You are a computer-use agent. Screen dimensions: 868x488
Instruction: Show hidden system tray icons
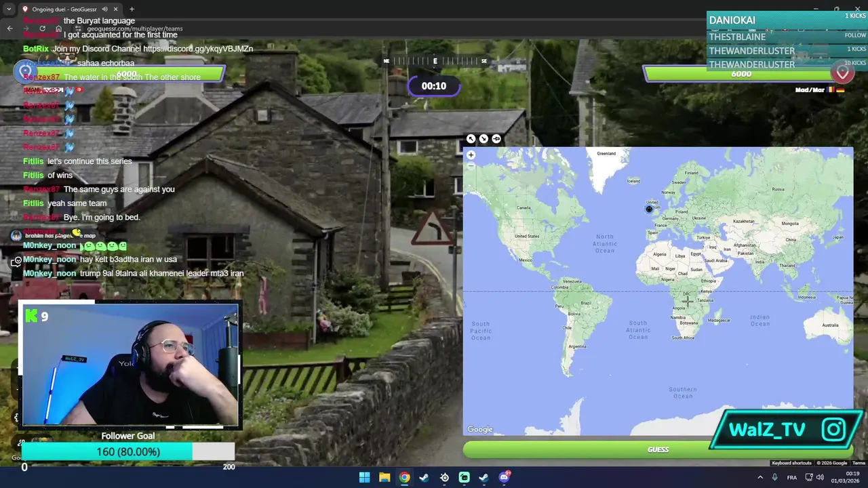click(x=759, y=477)
